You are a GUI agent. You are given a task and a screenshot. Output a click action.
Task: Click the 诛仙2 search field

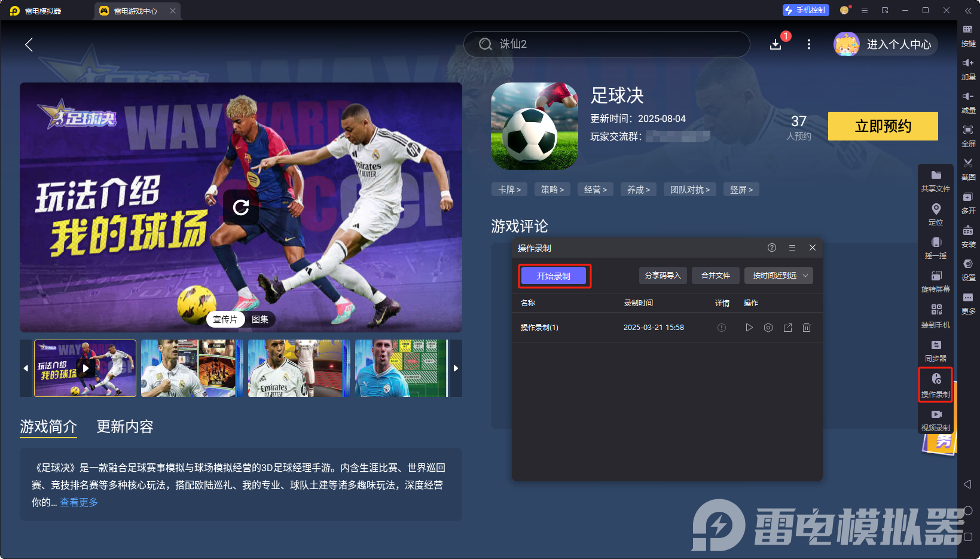click(606, 44)
